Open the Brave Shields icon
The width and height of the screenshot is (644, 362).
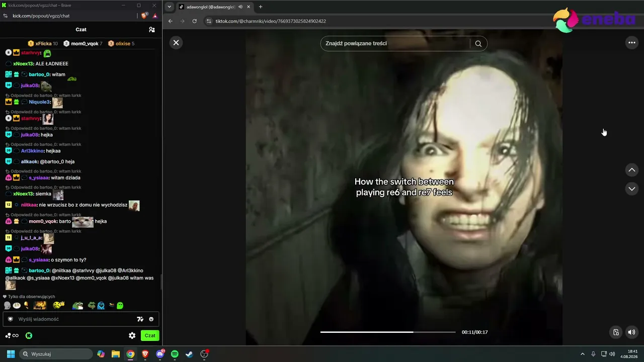click(x=145, y=16)
